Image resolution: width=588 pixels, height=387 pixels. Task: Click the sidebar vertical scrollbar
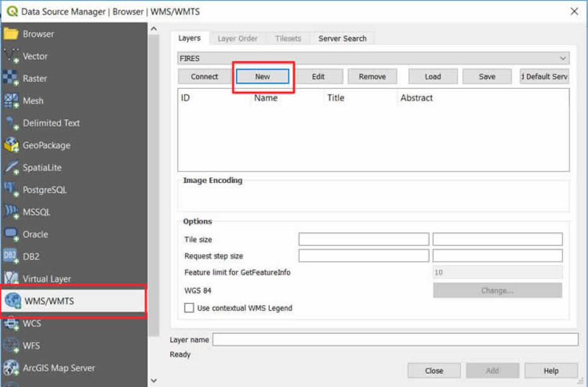(x=154, y=185)
